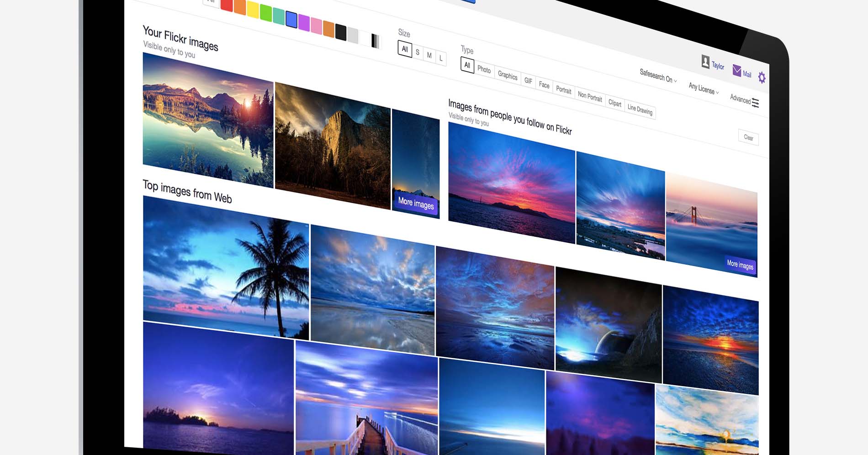868x455 pixels.
Task: Open the cloud reflection on beach image
Action: point(372,290)
